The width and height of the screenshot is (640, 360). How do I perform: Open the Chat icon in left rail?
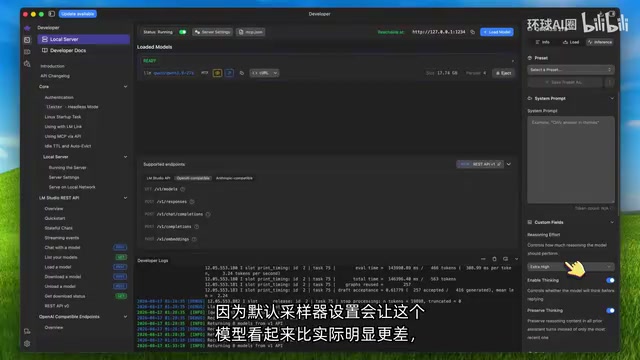click(27, 28)
